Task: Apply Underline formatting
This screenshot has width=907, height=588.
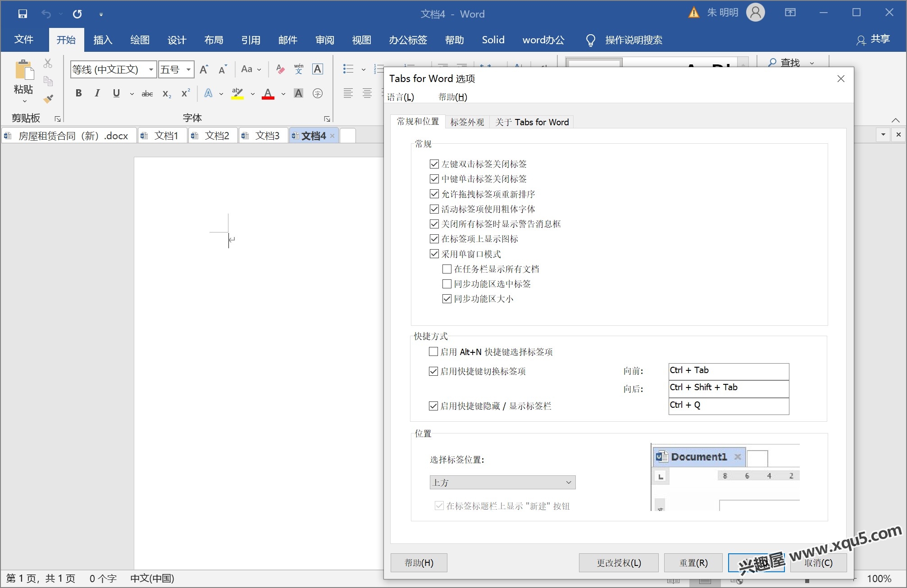Action: tap(116, 93)
